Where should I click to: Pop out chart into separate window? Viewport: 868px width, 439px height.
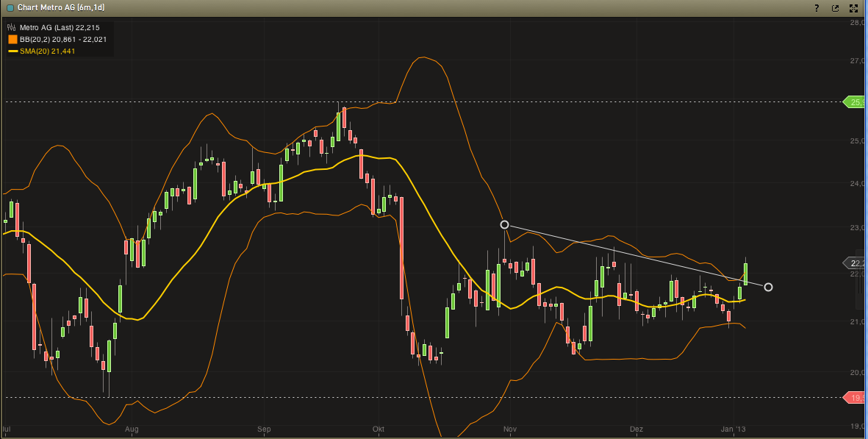click(x=835, y=8)
